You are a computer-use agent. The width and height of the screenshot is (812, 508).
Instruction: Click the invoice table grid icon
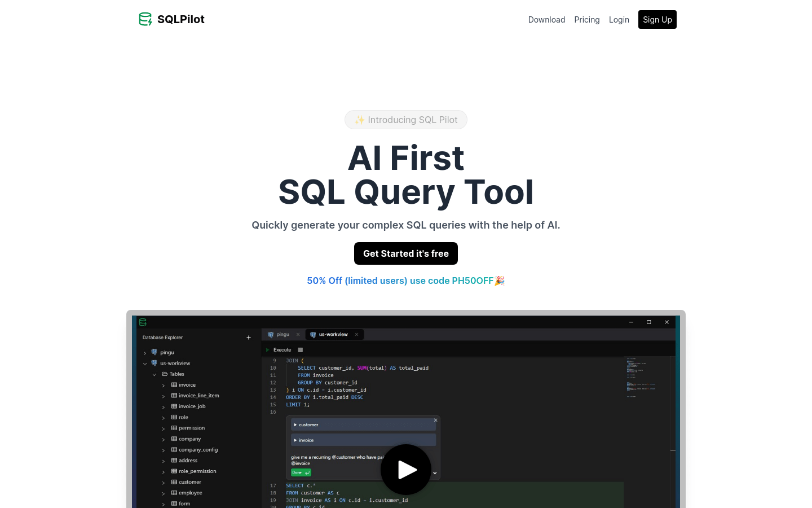point(174,384)
